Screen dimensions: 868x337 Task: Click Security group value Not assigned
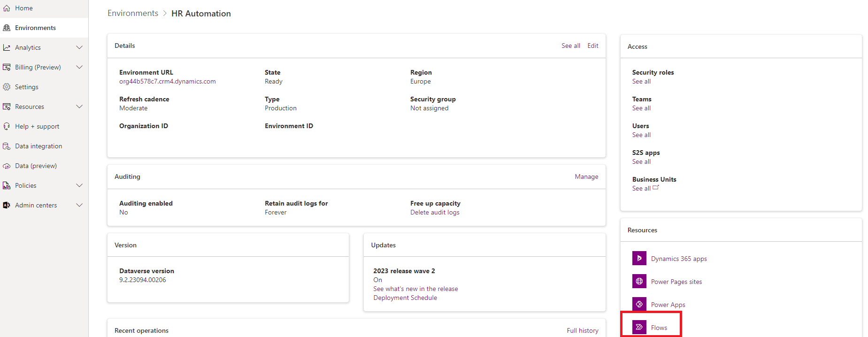tap(429, 108)
